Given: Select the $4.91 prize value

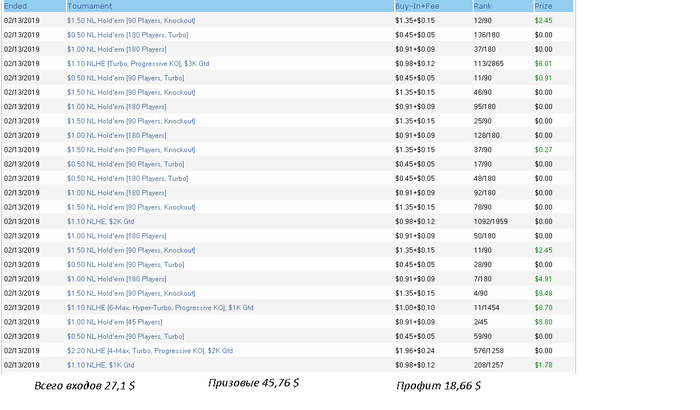Looking at the screenshot, I should [543, 279].
